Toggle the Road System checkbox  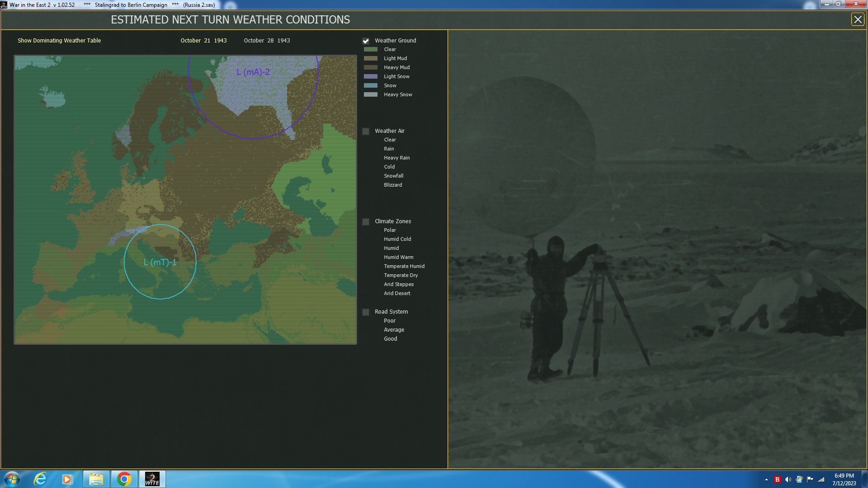pyautogui.click(x=366, y=312)
